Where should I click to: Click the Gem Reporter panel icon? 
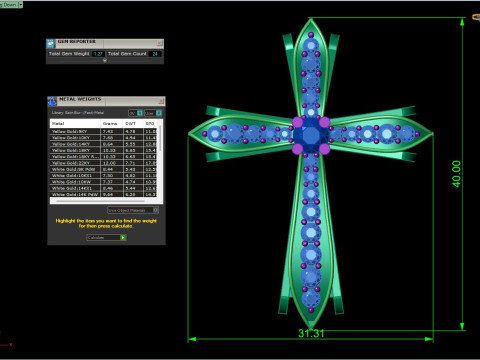(x=50, y=43)
